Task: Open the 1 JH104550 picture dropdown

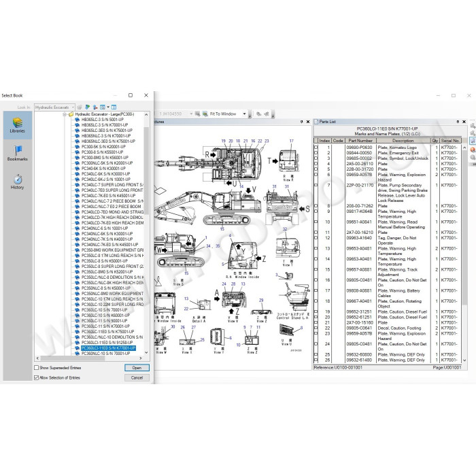Action: pos(191,114)
